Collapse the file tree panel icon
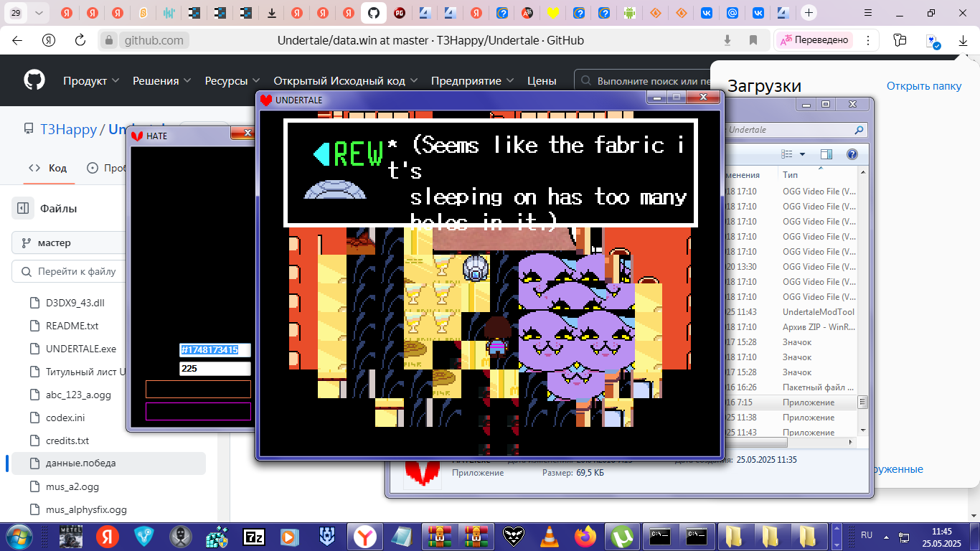Image resolution: width=980 pixels, height=551 pixels. (x=22, y=209)
